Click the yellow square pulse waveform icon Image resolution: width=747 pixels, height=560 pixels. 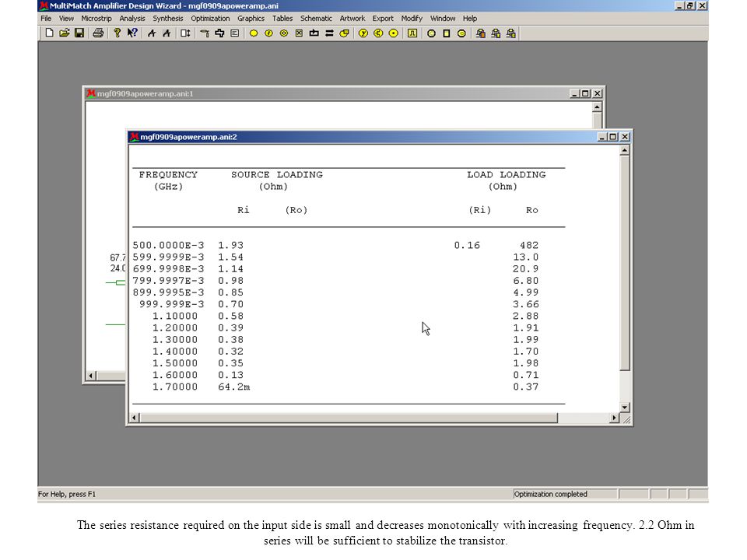[412, 33]
